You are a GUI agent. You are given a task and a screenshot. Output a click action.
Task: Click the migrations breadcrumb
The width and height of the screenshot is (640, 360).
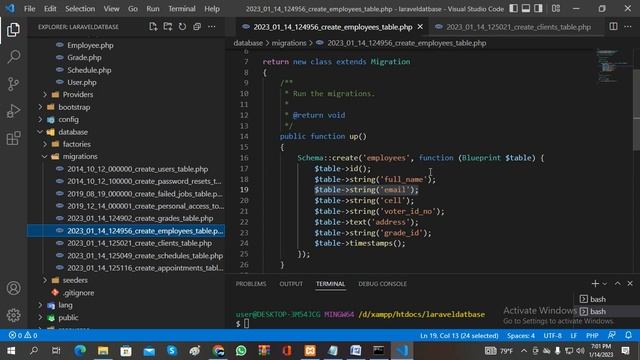pyautogui.click(x=289, y=43)
